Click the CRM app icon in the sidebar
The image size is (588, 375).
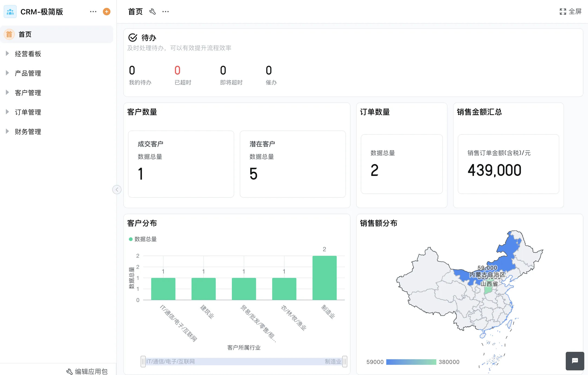coord(10,12)
